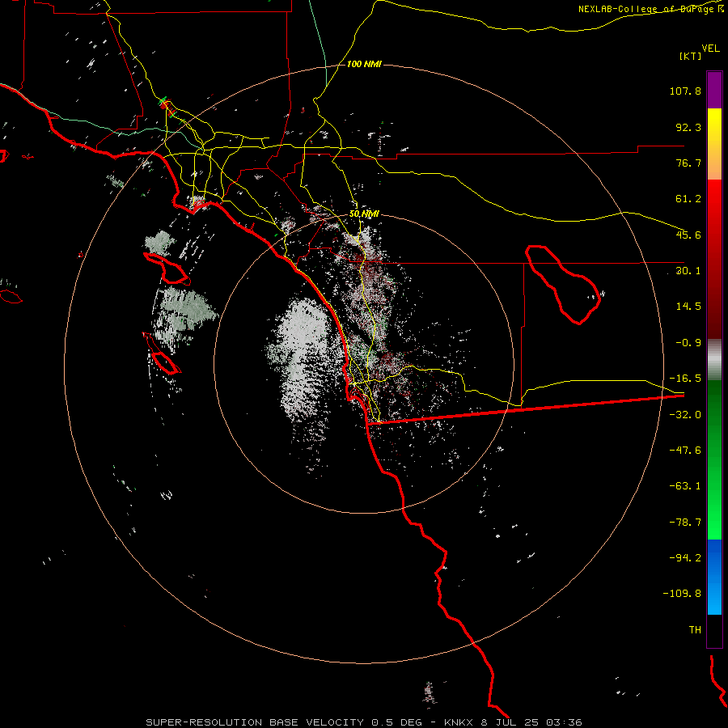Screen dimensions: 728x728
Task: Pick the gray near-zero segment of color bar
Action: coord(714,360)
